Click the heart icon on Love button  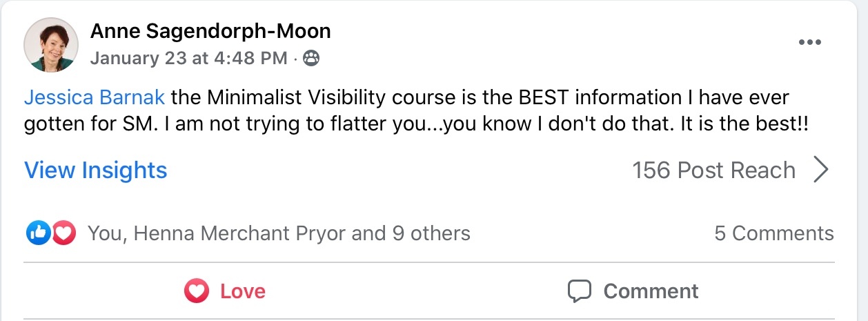coord(197,291)
